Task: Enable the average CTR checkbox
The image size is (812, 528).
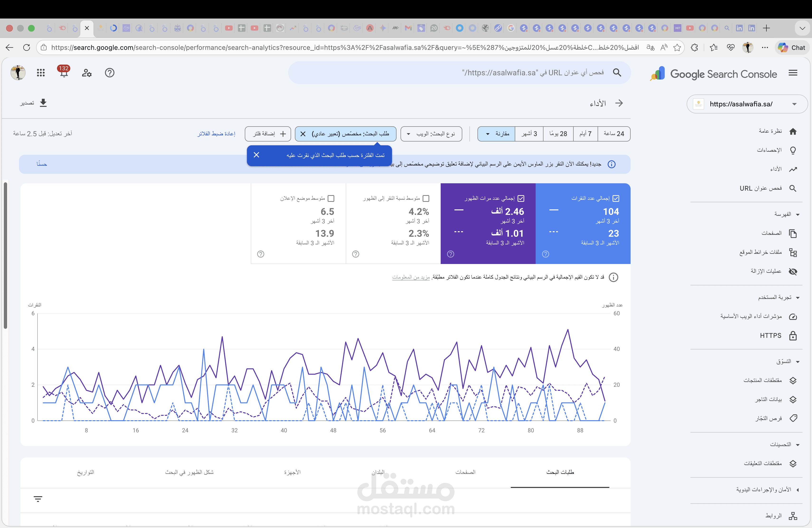Action: click(426, 198)
